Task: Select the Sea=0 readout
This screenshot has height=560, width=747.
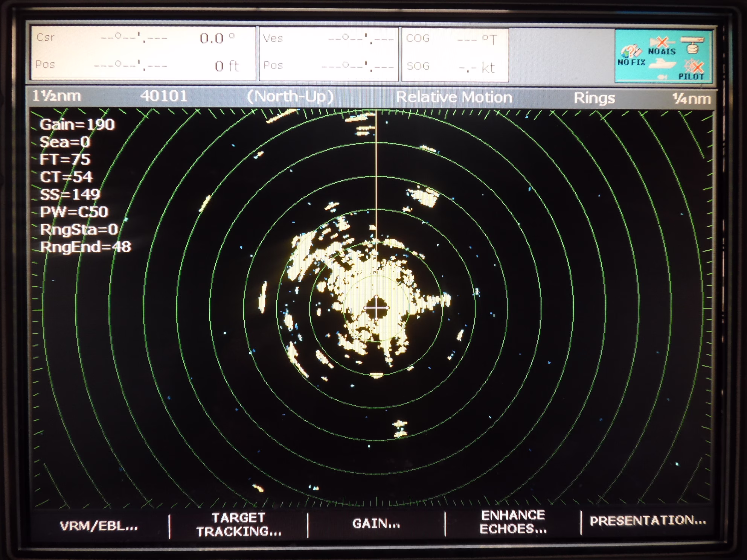Action: (65, 142)
